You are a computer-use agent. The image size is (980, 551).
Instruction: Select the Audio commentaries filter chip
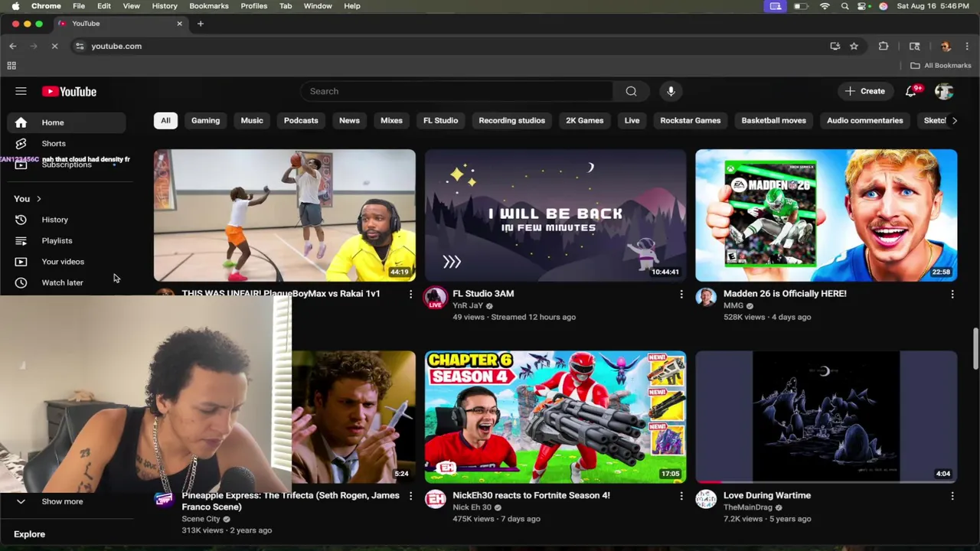(865, 120)
